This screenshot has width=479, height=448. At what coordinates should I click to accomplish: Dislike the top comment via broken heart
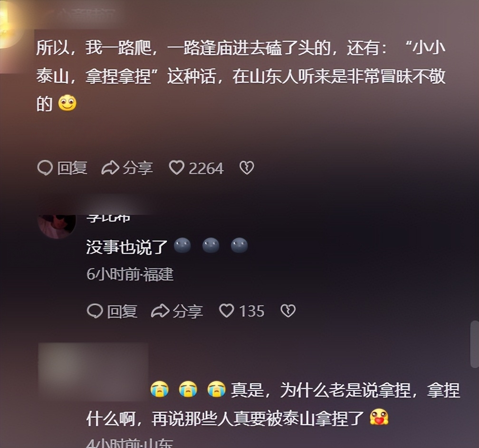click(x=247, y=168)
